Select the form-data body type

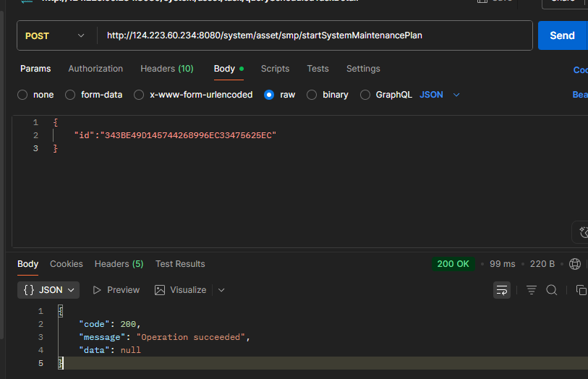[70, 95]
